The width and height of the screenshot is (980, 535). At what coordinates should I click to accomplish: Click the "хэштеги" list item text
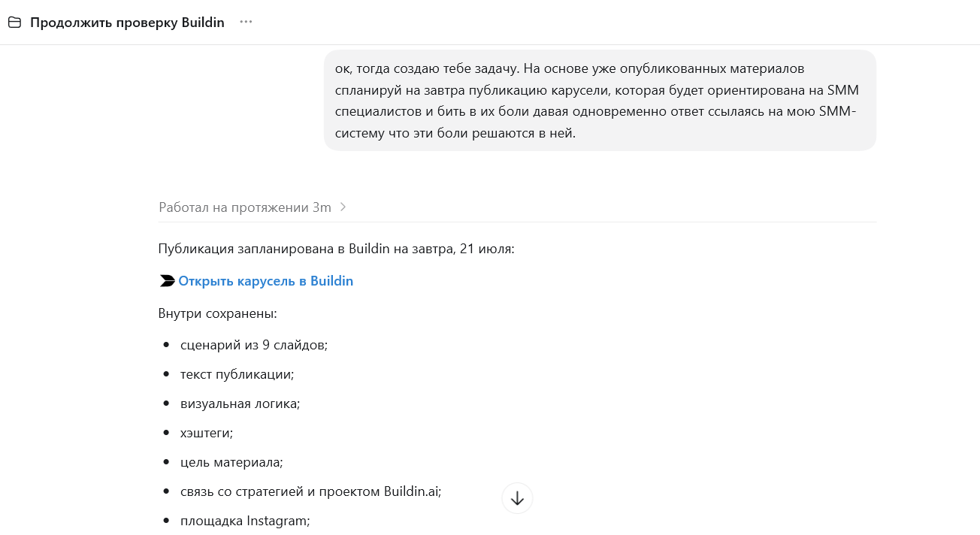pos(207,433)
